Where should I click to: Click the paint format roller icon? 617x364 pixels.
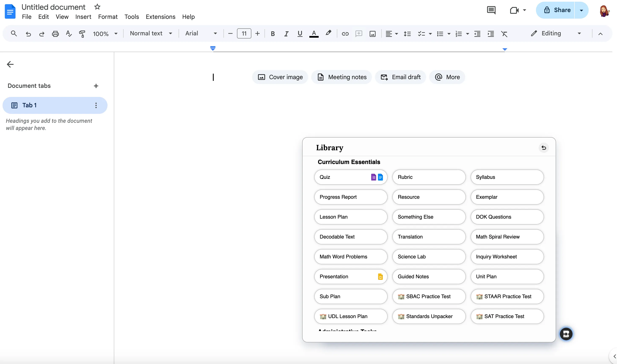tap(82, 34)
